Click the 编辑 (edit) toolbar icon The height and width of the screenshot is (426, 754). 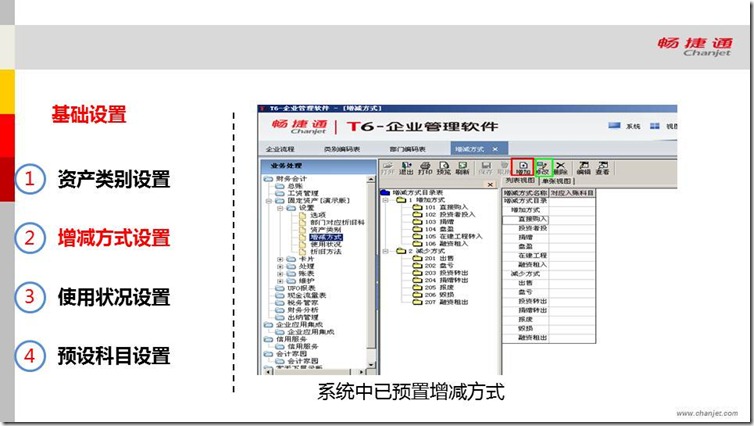[x=583, y=168]
